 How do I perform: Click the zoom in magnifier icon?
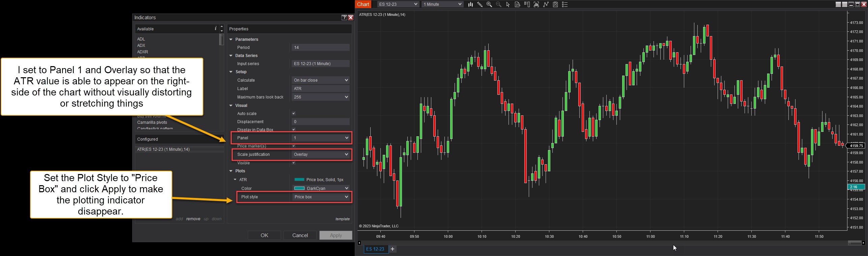489,4
